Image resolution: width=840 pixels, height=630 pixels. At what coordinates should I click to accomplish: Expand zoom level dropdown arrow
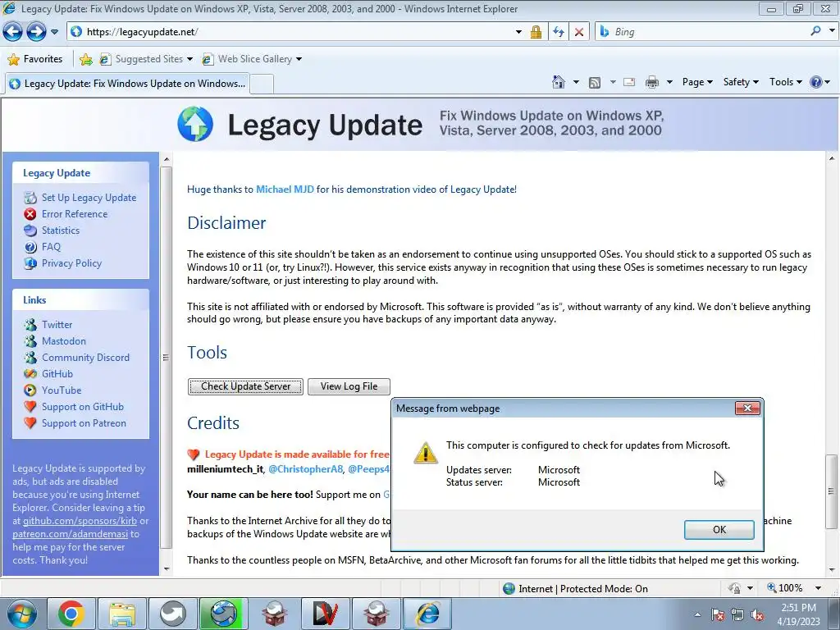point(818,588)
